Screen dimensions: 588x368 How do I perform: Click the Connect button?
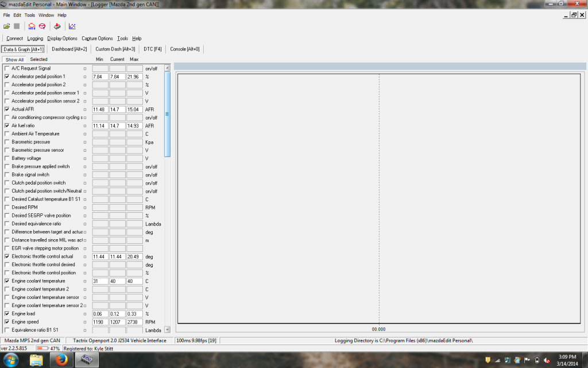pos(14,39)
